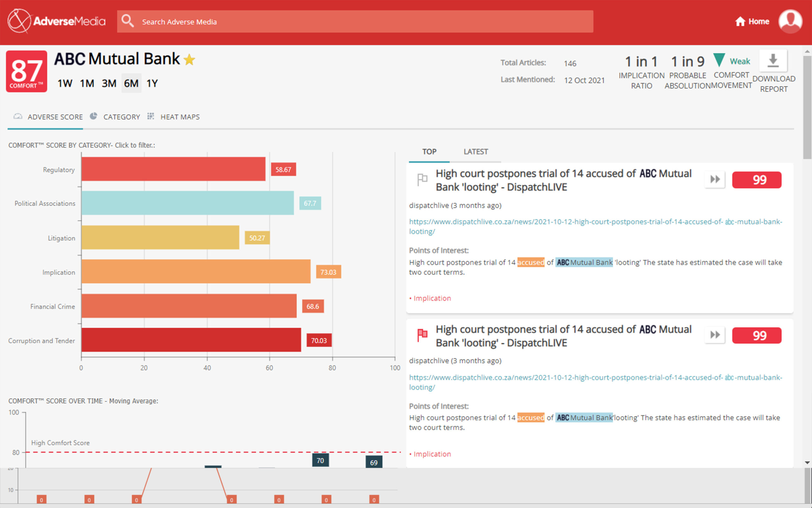
Task: Click the scrollbar down arrow
Action: (807, 463)
